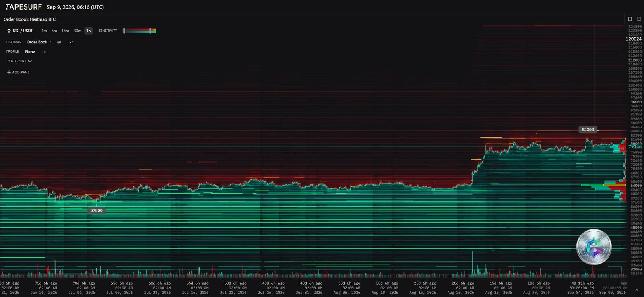Click the 'now' time axis label
644x297 pixels.
point(624,283)
